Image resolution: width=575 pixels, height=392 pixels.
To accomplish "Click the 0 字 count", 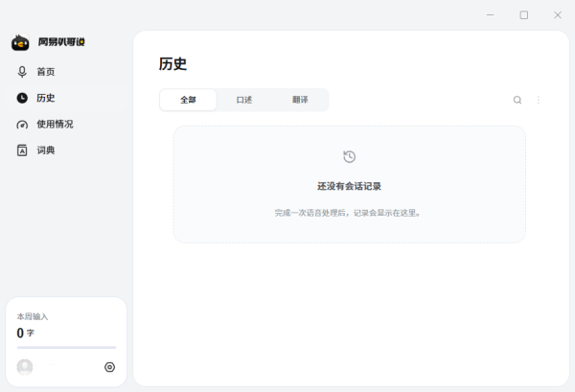I will coord(25,333).
